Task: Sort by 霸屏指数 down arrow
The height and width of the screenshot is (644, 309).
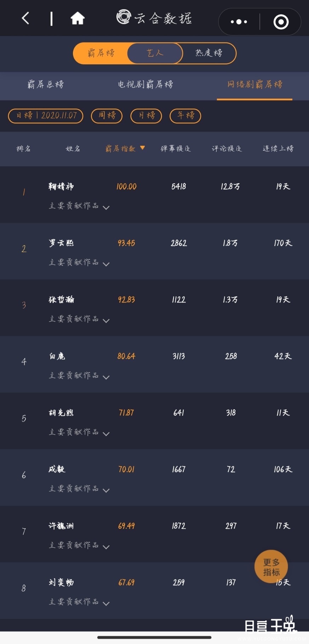Action: 142,148
